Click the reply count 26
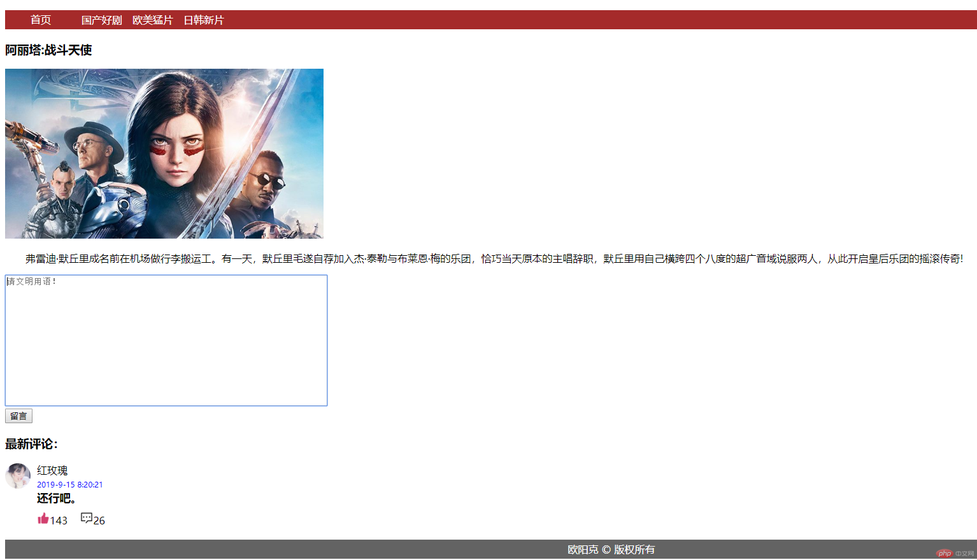 tap(99, 520)
